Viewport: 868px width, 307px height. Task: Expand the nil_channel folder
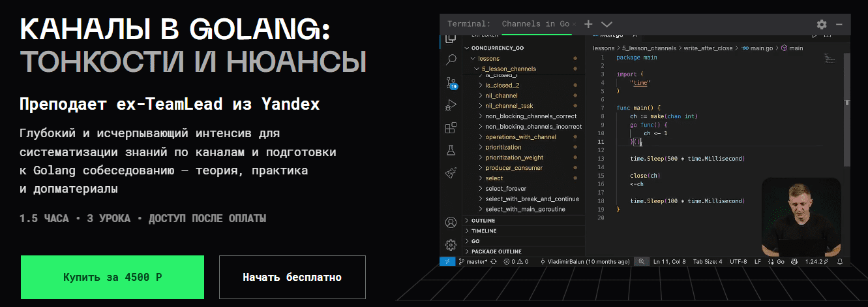[500, 95]
